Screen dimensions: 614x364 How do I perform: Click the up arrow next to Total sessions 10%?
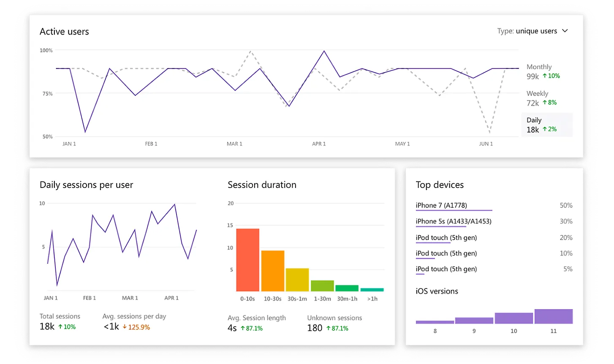pos(60,327)
